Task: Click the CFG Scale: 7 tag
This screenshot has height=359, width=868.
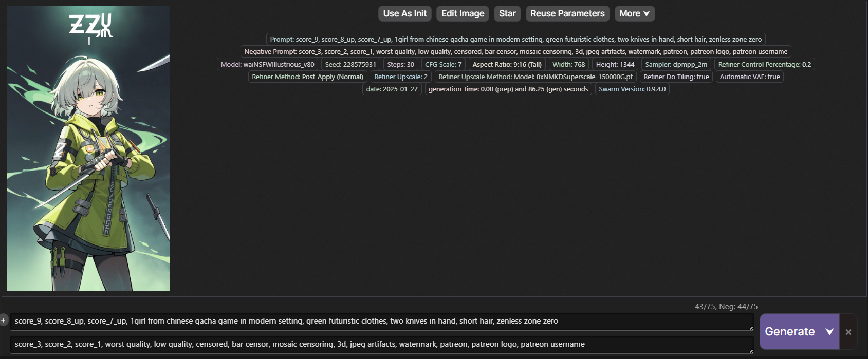Action: 443,64
